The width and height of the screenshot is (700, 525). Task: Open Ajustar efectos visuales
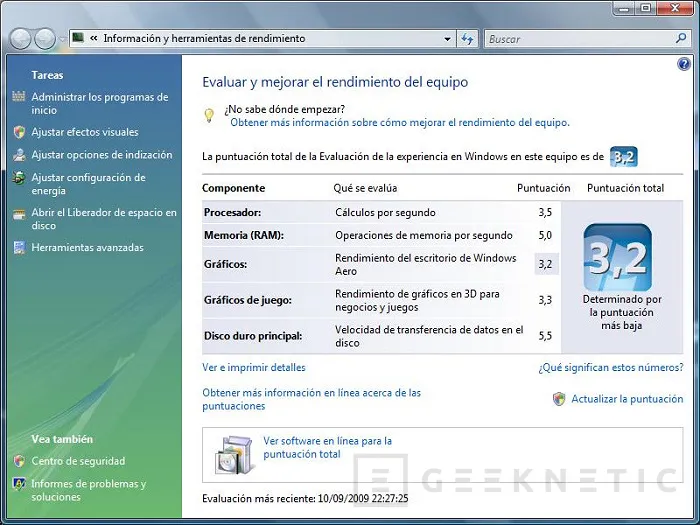point(85,132)
